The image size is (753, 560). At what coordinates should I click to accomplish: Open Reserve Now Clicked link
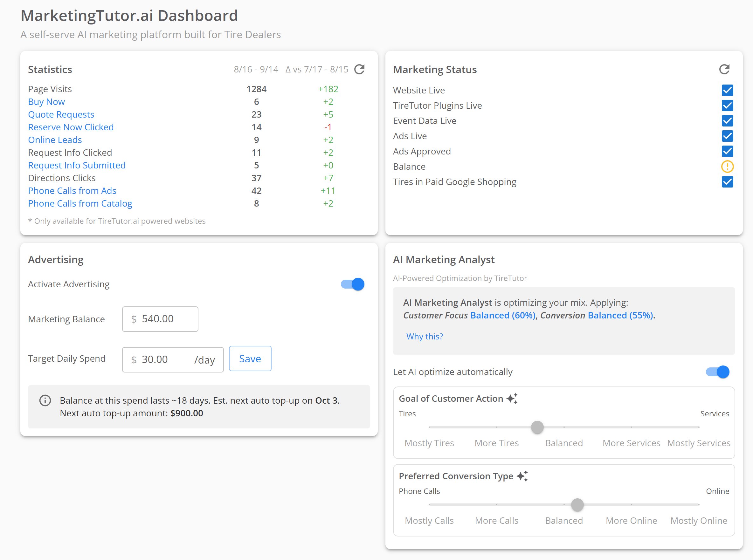tap(71, 127)
